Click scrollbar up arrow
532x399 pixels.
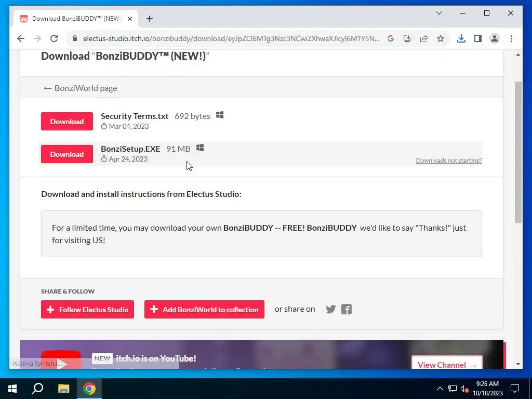point(518,55)
